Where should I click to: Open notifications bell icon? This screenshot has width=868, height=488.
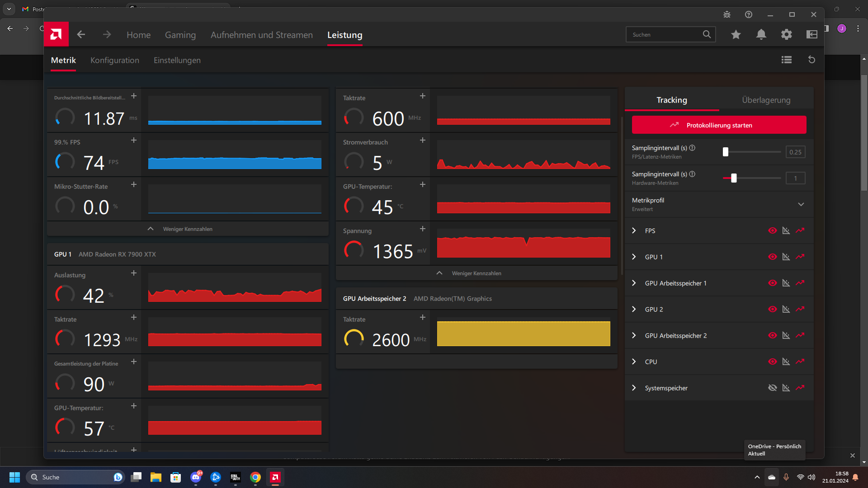click(761, 34)
